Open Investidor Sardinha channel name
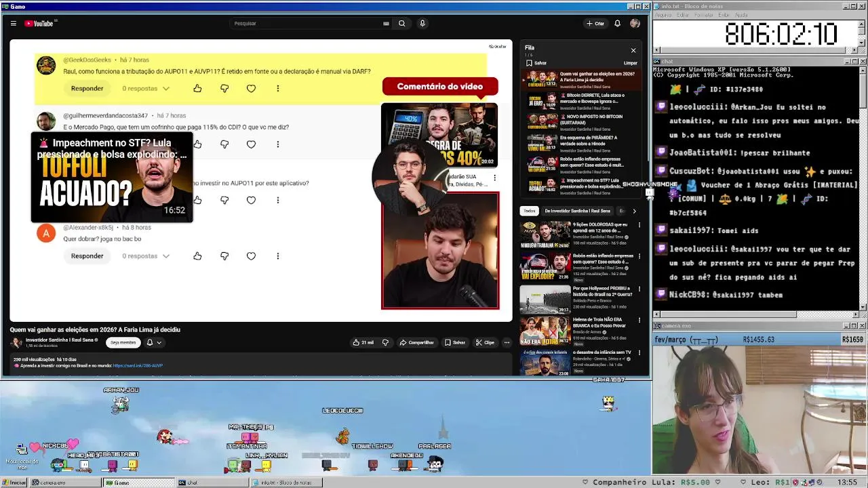This screenshot has width=868, height=488. [x=60, y=340]
